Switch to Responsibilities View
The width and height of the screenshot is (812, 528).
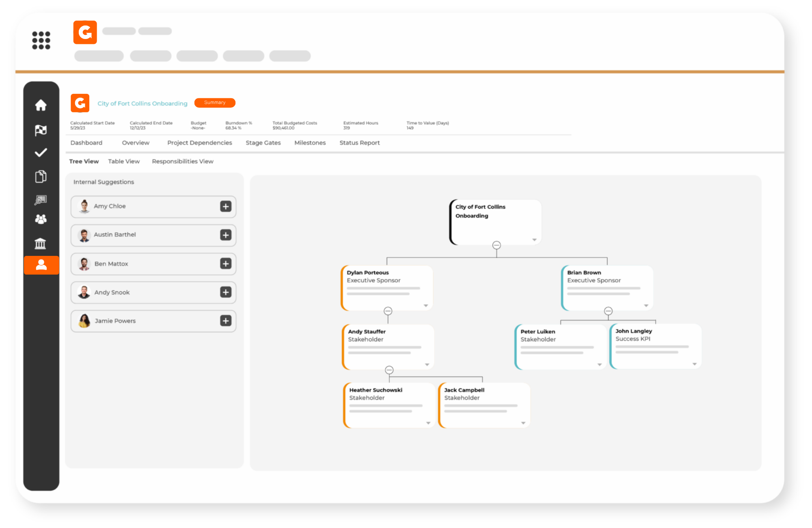(x=183, y=161)
